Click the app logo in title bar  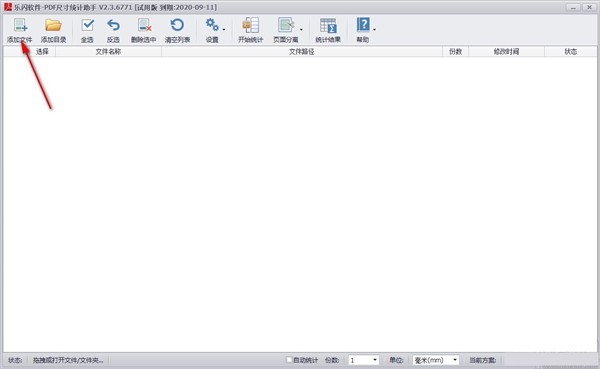(x=8, y=7)
